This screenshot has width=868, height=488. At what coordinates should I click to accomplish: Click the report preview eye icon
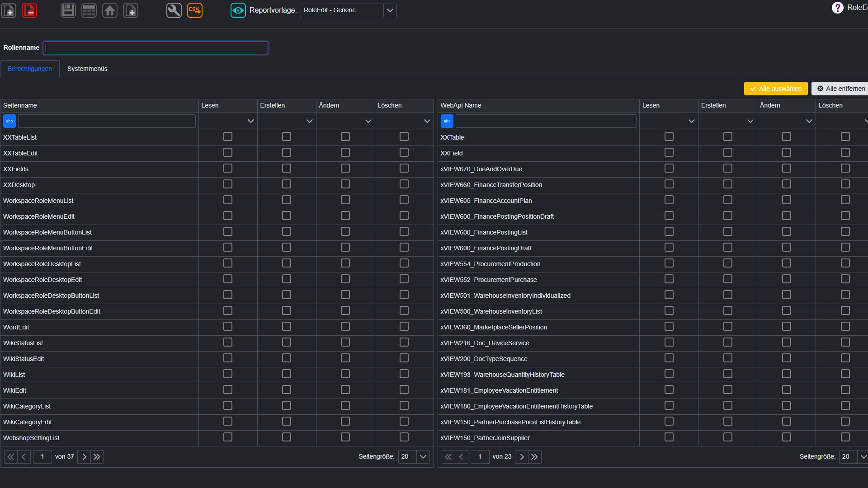pyautogui.click(x=238, y=10)
